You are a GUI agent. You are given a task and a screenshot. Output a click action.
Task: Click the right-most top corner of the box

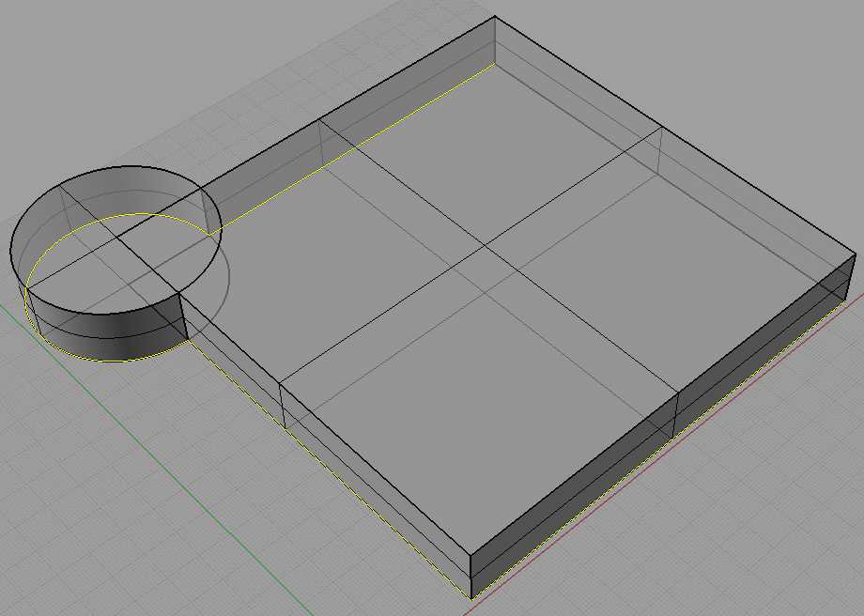pyautogui.click(x=856, y=252)
